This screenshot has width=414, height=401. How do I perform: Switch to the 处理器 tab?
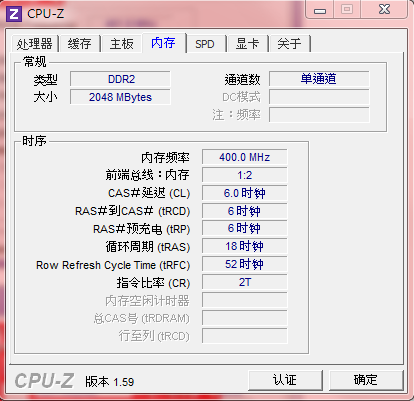point(35,44)
